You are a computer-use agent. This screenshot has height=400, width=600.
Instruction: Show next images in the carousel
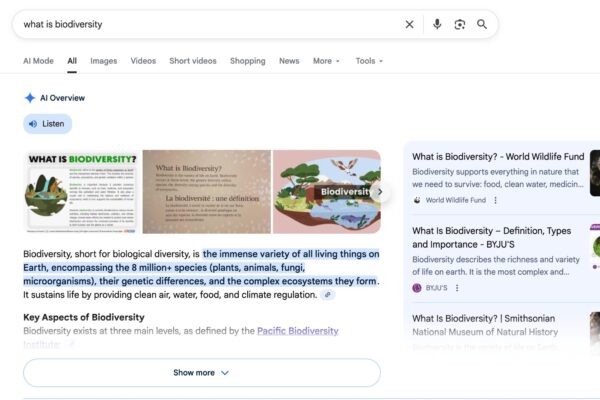point(378,191)
